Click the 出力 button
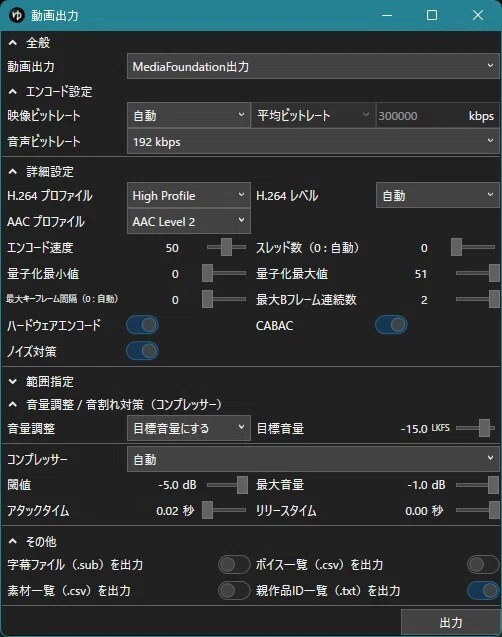This screenshot has width=502, height=637. coord(450,622)
